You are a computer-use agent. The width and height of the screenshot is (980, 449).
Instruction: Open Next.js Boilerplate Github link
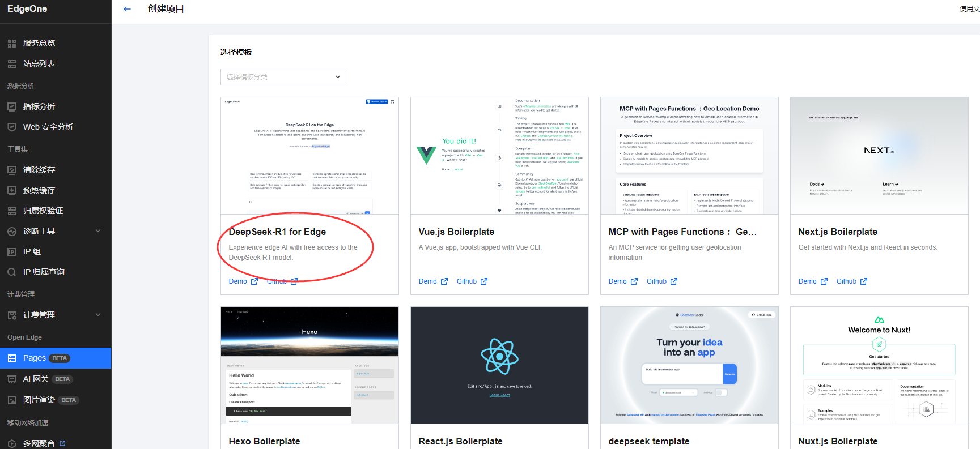(x=847, y=281)
